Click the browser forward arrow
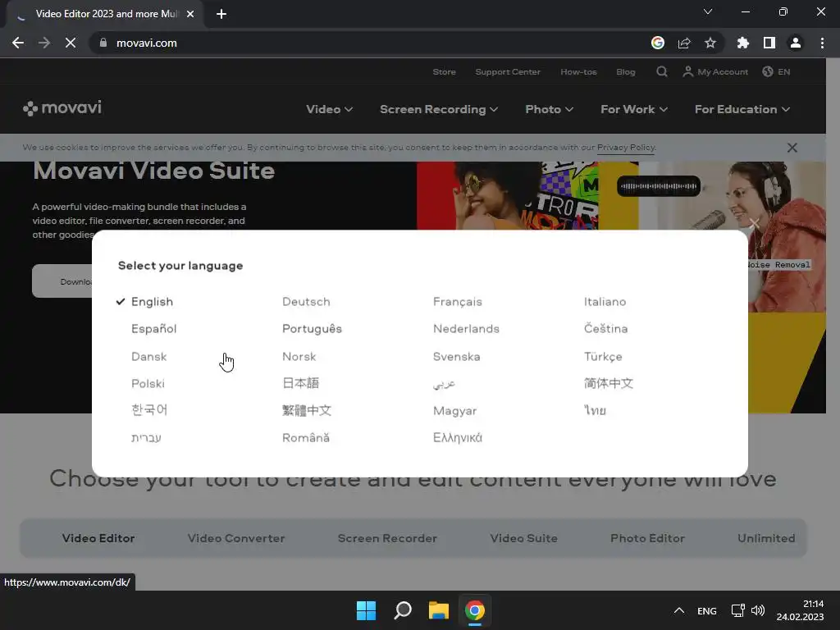The image size is (840, 630). [44, 43]
